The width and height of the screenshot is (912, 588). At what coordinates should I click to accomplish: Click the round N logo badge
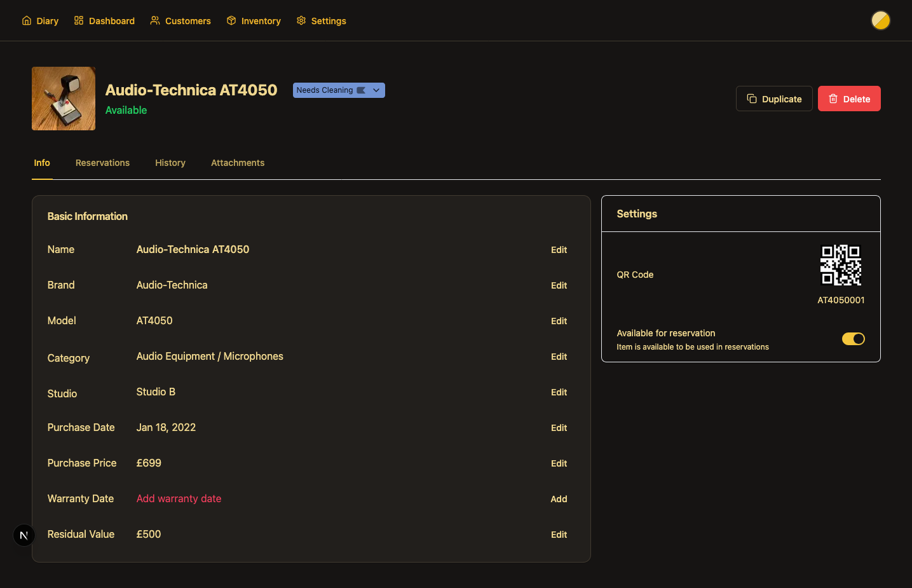(x=24, y=535)
